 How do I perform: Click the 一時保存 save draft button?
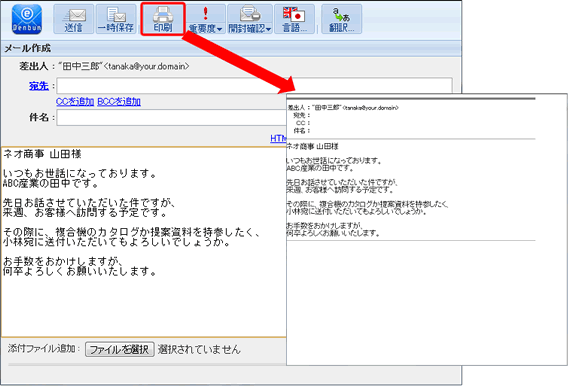pos(116,19)
